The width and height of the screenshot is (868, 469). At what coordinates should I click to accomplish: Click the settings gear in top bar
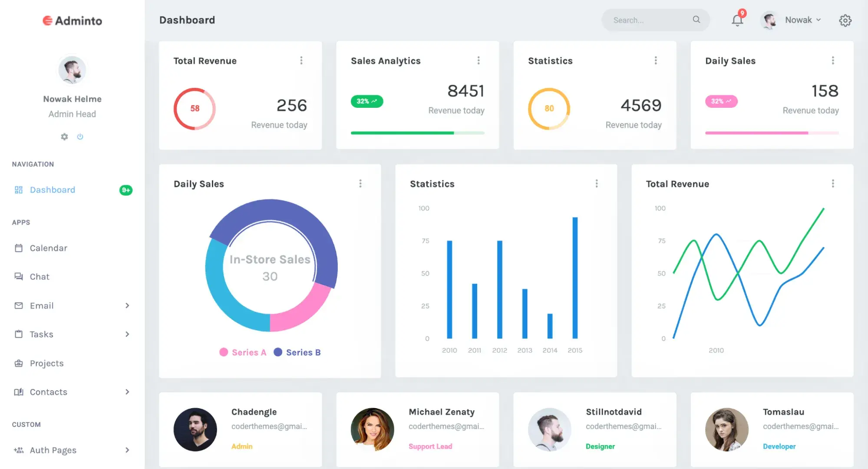[x=845, y=20]
